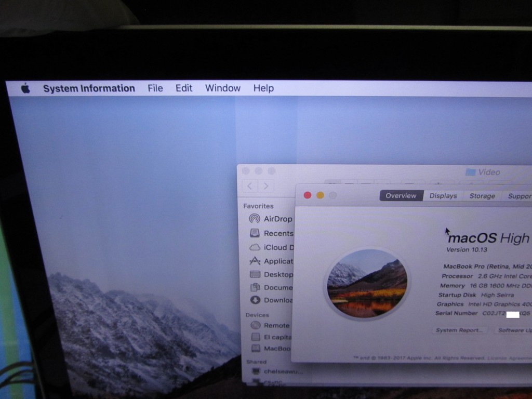Switch to the Overview tab
532x399 pixels.
click(x=401, y=196)
